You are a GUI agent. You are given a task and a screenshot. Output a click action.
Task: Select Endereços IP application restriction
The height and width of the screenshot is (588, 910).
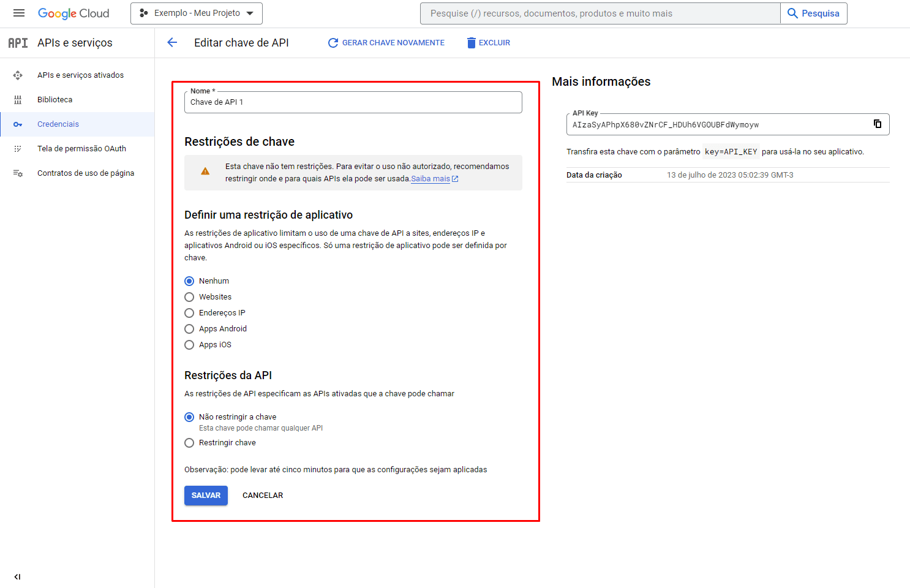pos(189,313)
